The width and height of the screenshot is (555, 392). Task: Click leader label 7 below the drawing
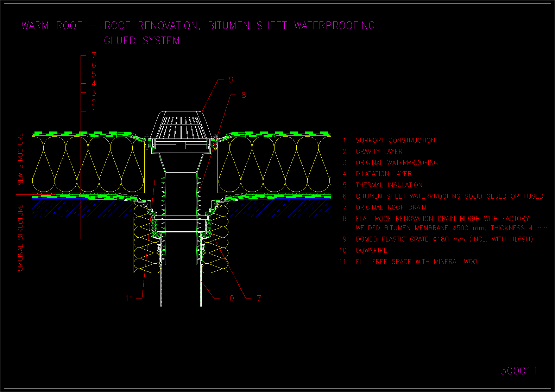[x=259, y=298]
